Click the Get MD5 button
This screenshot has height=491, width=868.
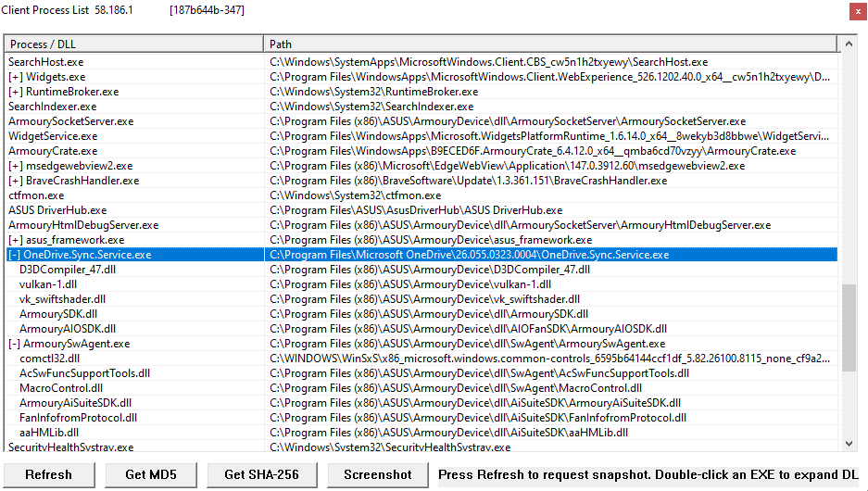coord(151,475)
